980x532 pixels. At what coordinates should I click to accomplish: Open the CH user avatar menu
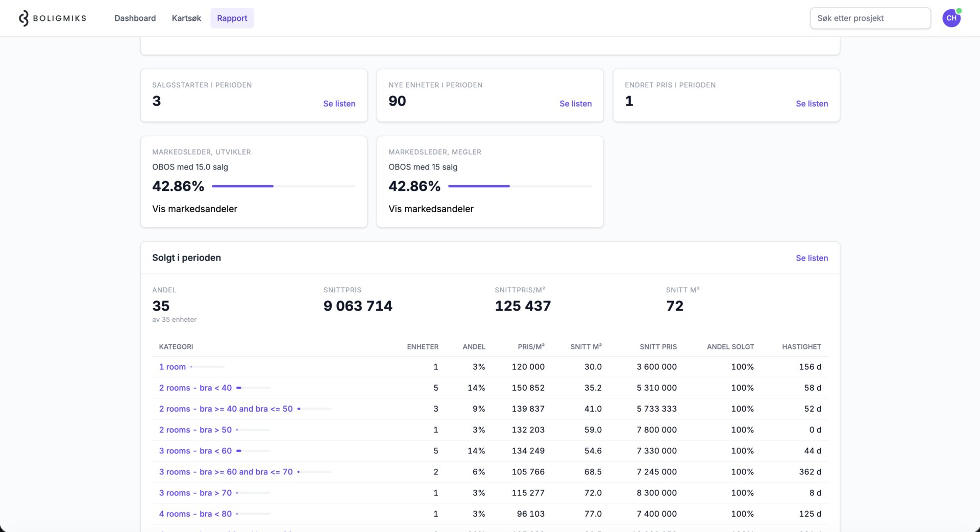951,18
